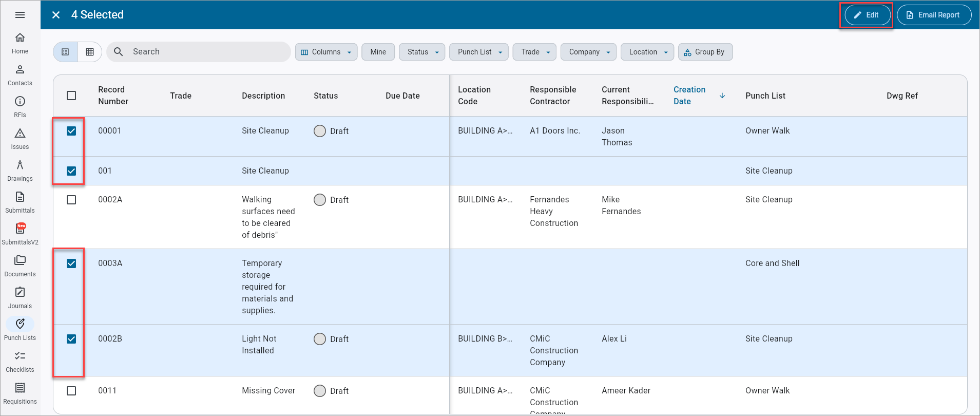980x416 pixels.
Task: Sort by Status column header
Action: tap(326, 96)
